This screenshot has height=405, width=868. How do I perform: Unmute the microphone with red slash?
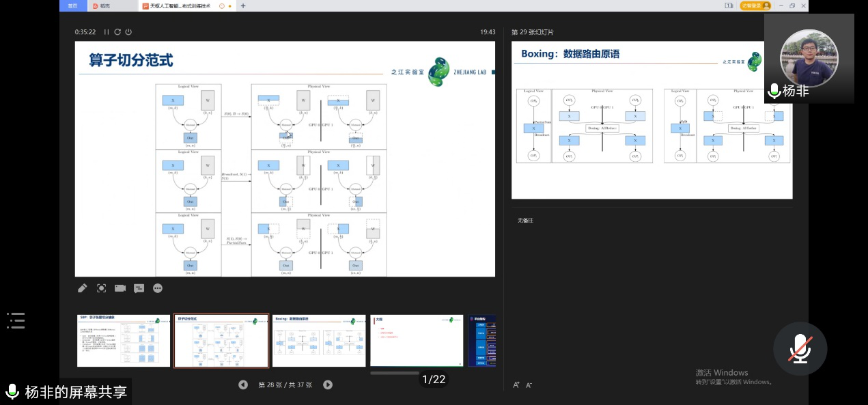click(800, 349)
